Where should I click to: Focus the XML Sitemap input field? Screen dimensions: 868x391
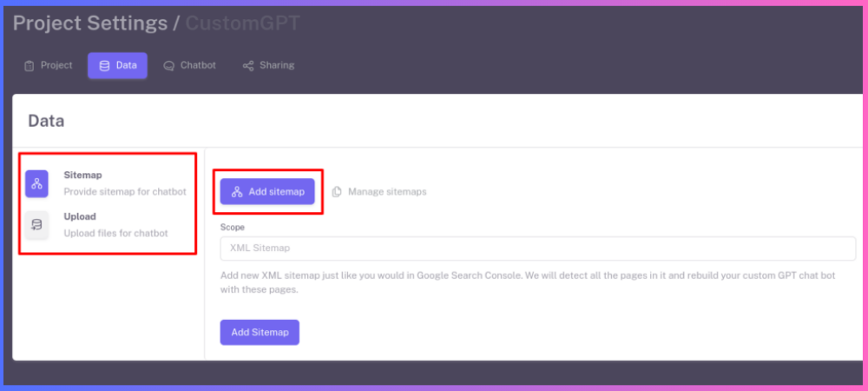[538, 249]
